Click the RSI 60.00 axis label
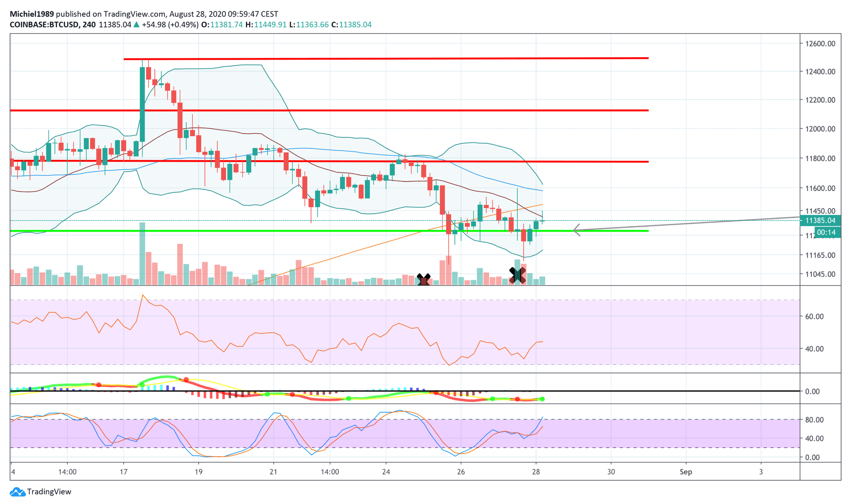Viewport: 853px width, 504px height. (814, 316)
